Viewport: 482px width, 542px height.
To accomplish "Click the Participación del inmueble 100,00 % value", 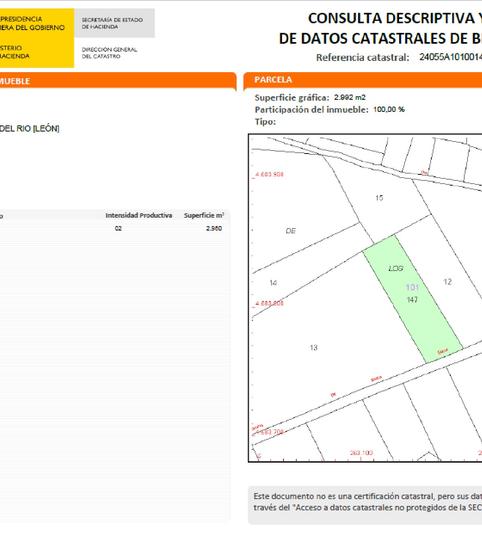I will coord(389,110).
